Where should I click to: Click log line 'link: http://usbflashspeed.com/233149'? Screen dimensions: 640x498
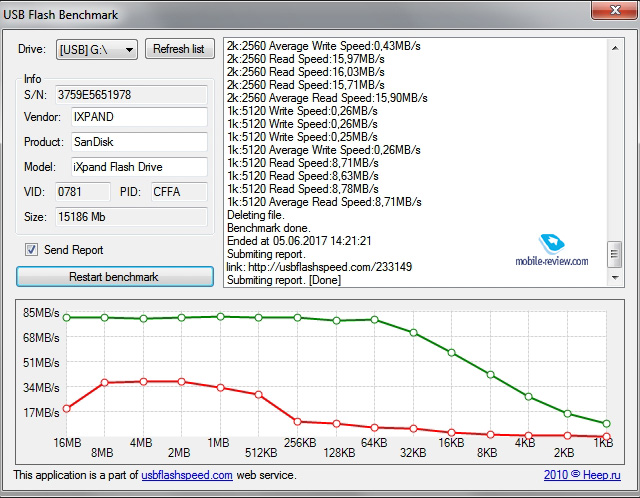(319, 267)
